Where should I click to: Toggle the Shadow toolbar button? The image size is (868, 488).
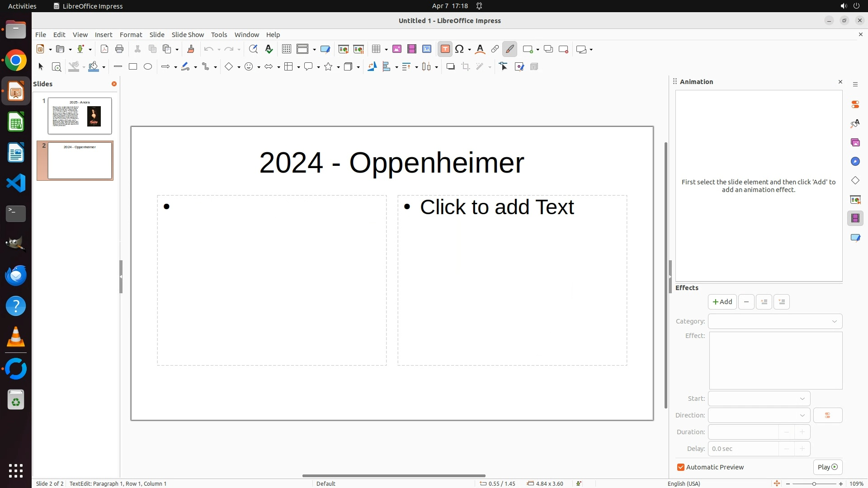point(450,67)
